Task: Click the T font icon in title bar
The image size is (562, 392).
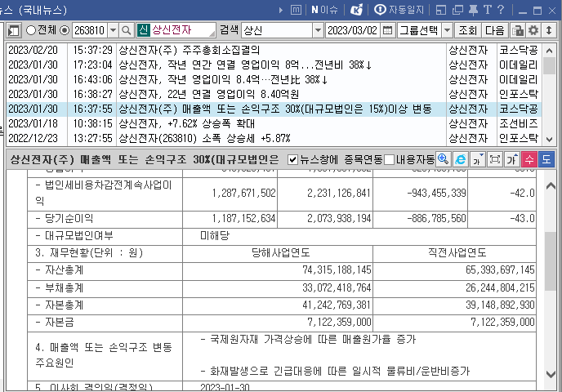Action: point(487,10)
